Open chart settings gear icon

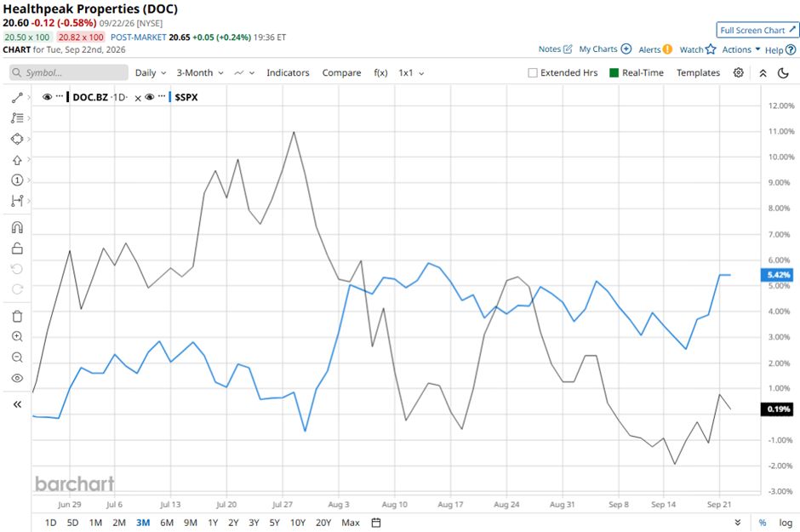(738, 73)
